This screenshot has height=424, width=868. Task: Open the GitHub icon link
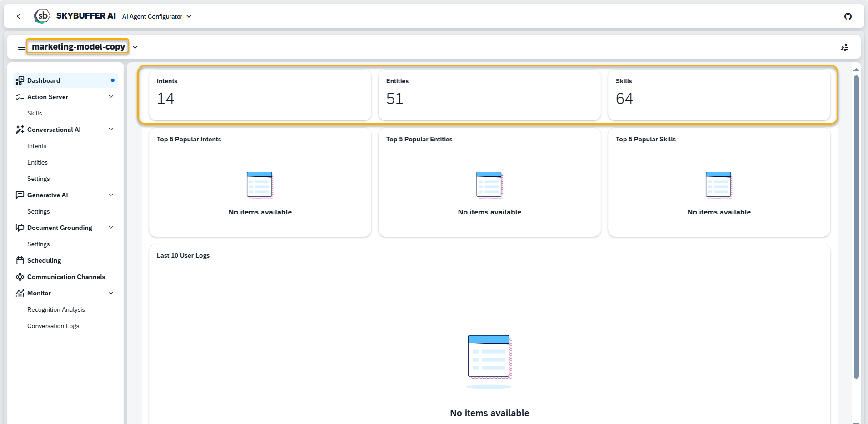[848, 16]
